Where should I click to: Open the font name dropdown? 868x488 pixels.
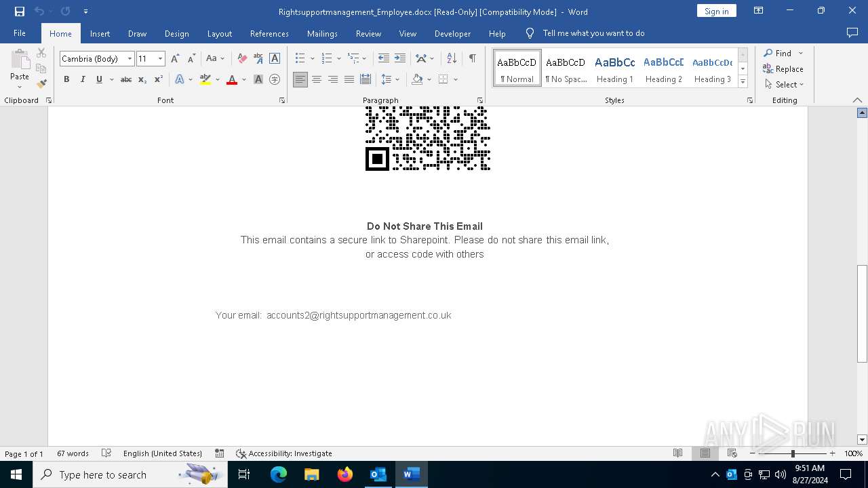[x=130, y=59]
